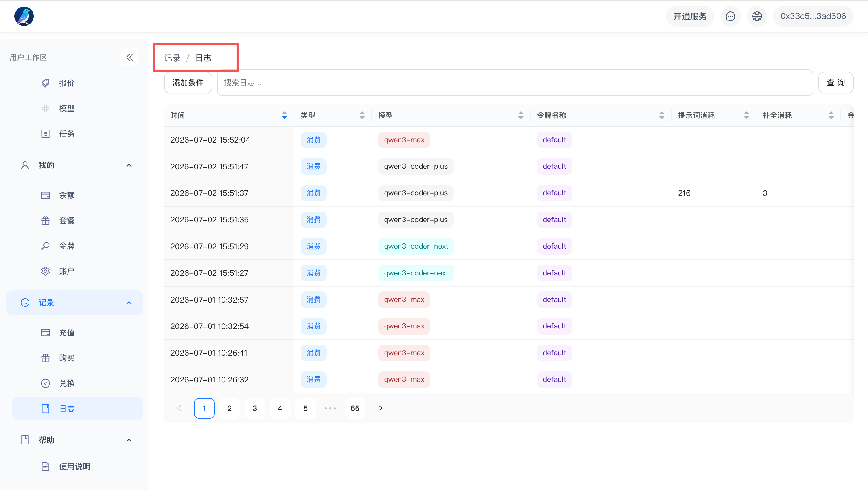Viewport: 868px width, 490px height.
Task: Sort table by 模型 column arrows
Action: [x=520, y=115]
